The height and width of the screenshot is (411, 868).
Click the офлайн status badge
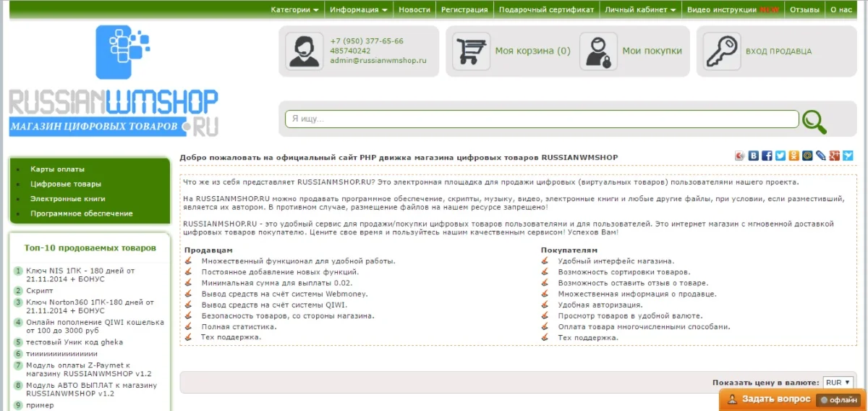[839, 399]
